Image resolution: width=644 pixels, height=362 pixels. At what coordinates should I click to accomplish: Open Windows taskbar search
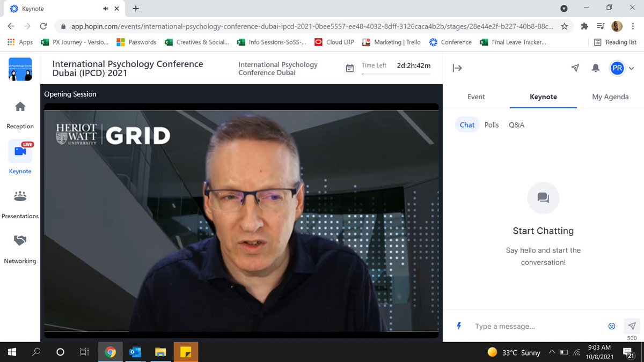(x=36, y=352)
